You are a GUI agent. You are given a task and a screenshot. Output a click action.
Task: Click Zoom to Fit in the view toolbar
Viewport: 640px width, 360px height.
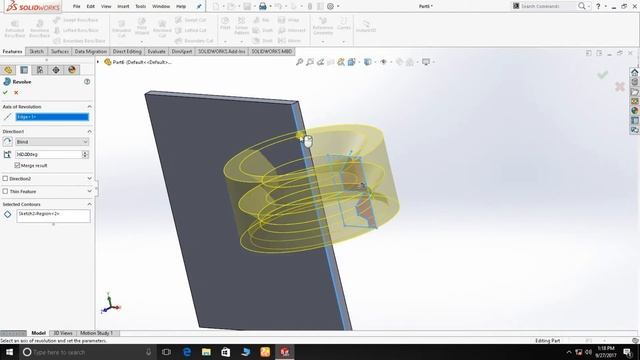coord(300,62)
